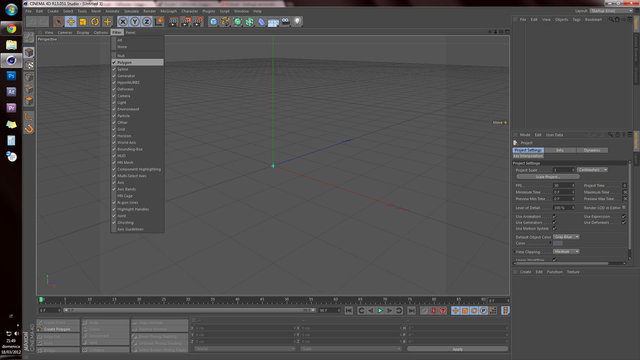Image resolution: width=640 pixels, height=360 pixels.
Task: Select the Move tool in the top toolbar
Action: click(71, 22)
